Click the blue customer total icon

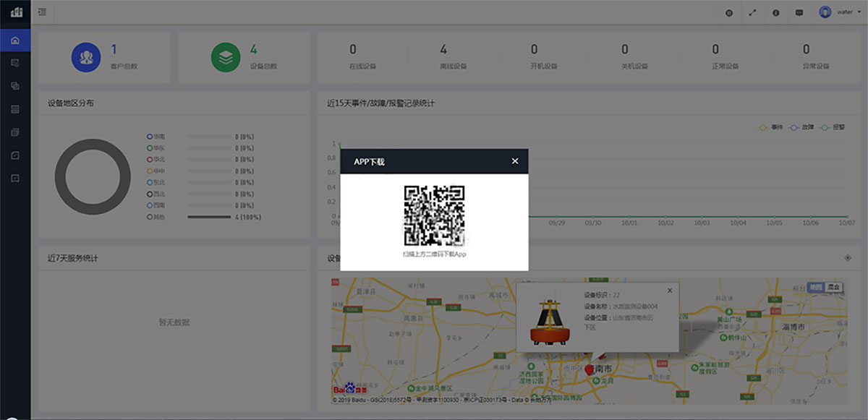tap(86, 58)
